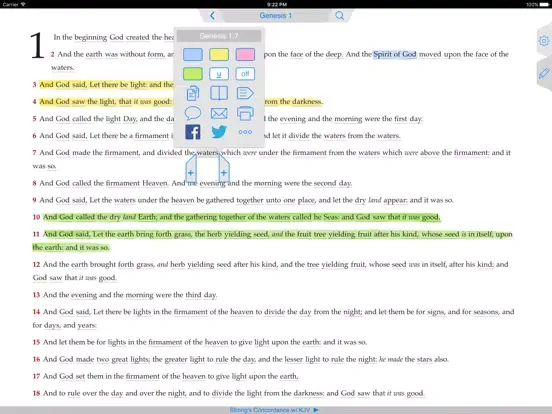552x414 pixels.
Task: Tap word 'Heaven' in verse 8
Action: coord(155,183)
